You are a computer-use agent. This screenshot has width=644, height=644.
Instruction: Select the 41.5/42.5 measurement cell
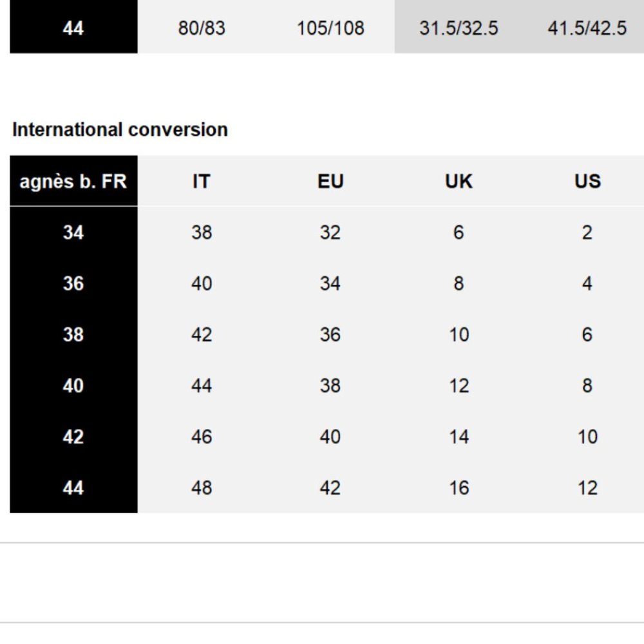tap(587, 28)
